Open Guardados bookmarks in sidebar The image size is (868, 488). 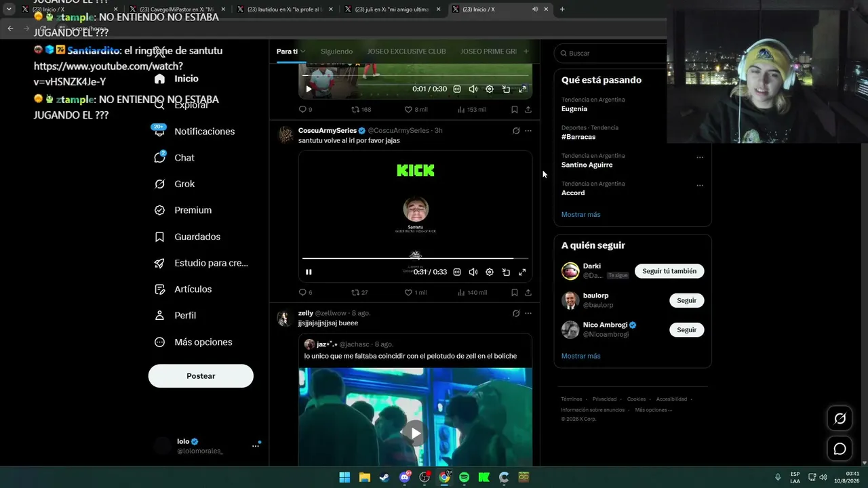tap(187, 237)
